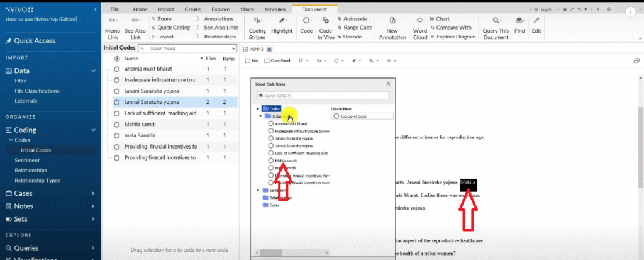Close the ASHA 2 document tab

point(269,50)
